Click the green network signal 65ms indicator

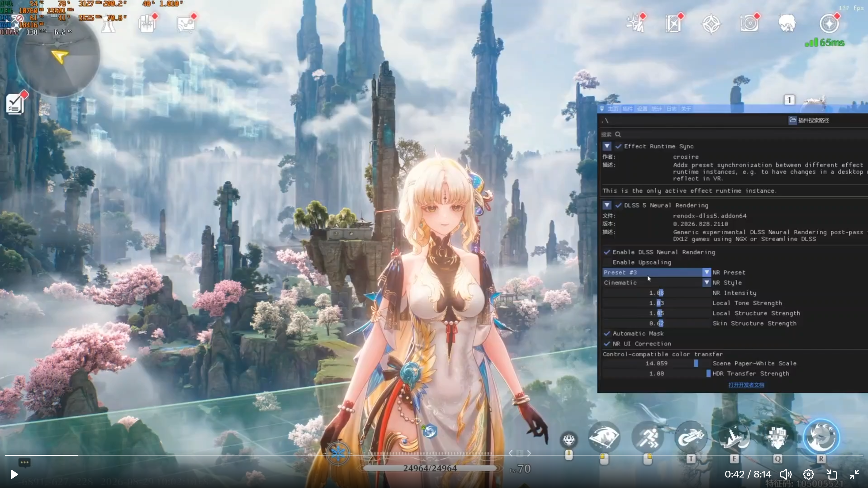(x=825, y=43)
